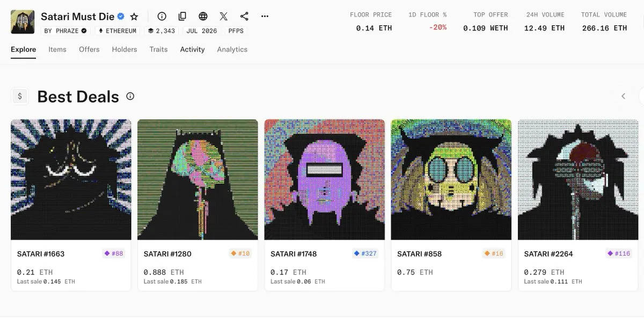
Task: Switch to the Explore tab
Action: (24, 49)
